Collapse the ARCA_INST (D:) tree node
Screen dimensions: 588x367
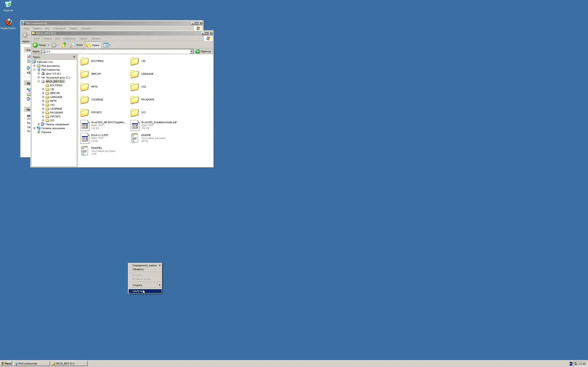tap(39, 82)
